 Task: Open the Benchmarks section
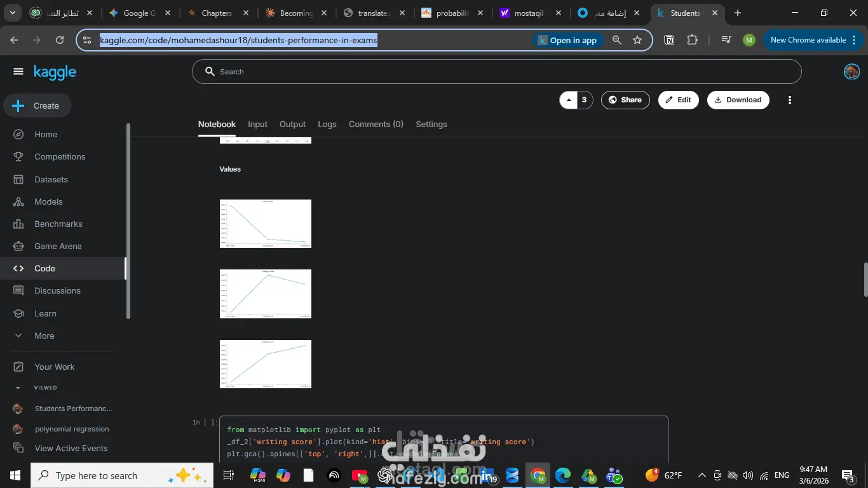coord(58,224)
